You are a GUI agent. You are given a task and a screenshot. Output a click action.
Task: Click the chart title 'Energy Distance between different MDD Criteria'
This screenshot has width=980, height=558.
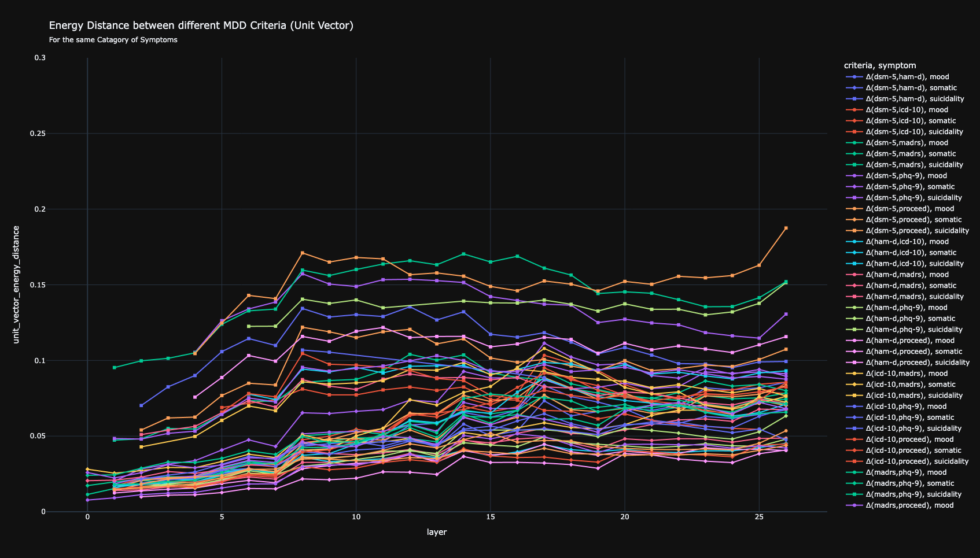click(x=201, y=25)
